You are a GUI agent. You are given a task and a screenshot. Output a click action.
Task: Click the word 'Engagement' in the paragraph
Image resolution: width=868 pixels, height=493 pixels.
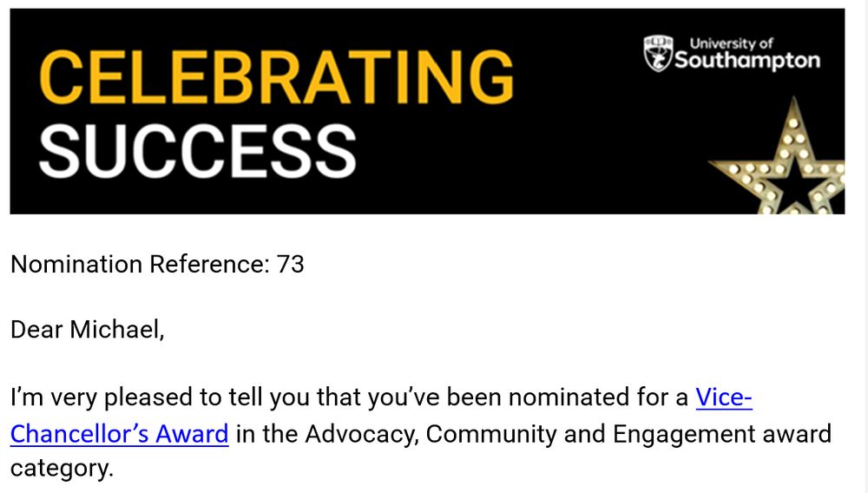click(684, 434)
